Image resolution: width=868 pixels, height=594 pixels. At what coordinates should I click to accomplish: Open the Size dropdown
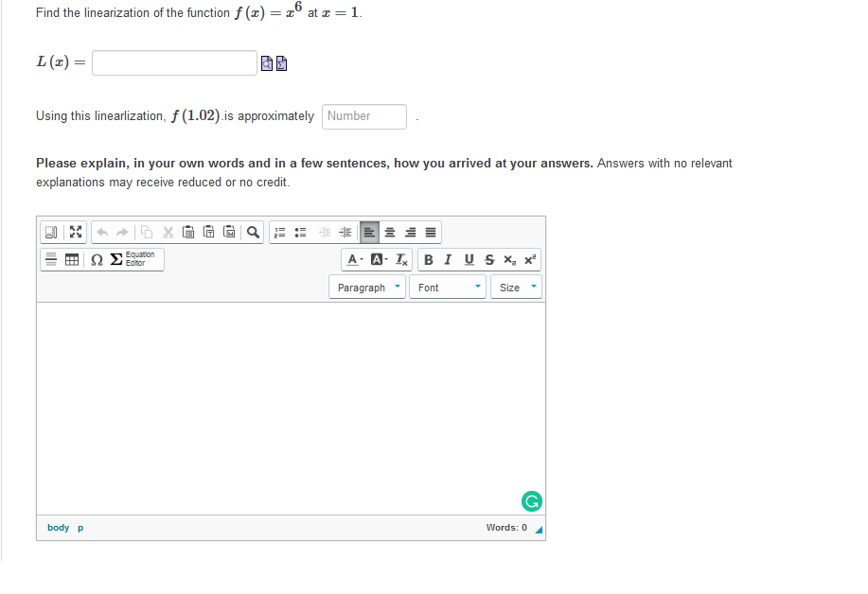[516, 287]
